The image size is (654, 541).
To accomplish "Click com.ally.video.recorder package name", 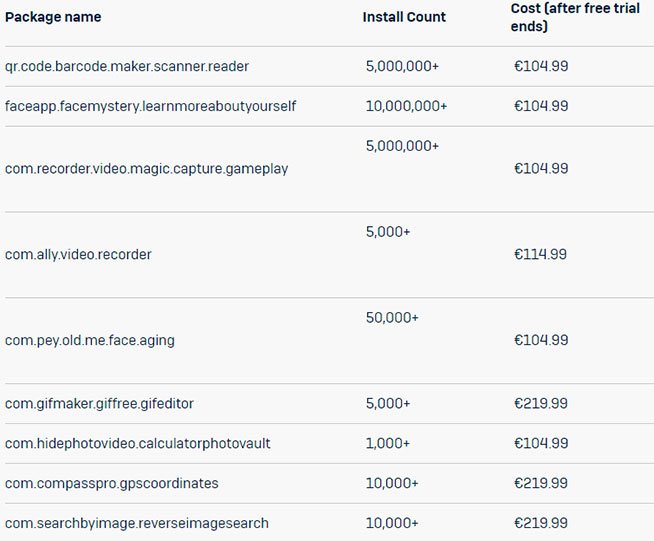I will (x=78, y=254).
